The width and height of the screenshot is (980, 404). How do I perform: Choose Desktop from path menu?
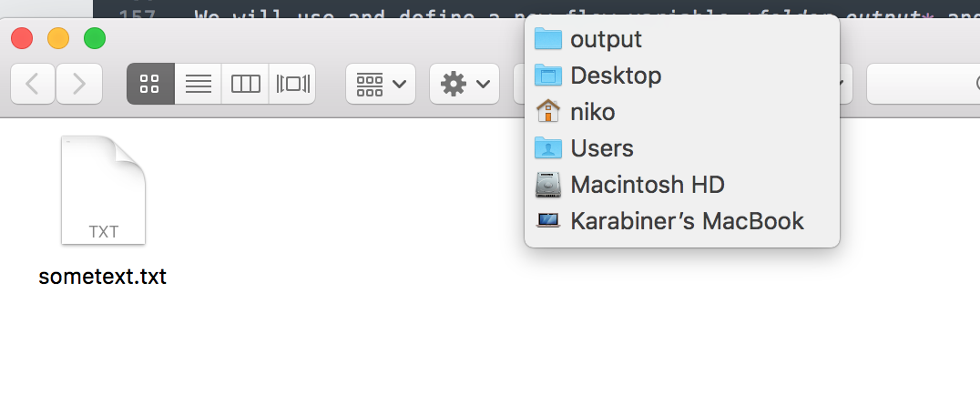click(x=616, y=76)
